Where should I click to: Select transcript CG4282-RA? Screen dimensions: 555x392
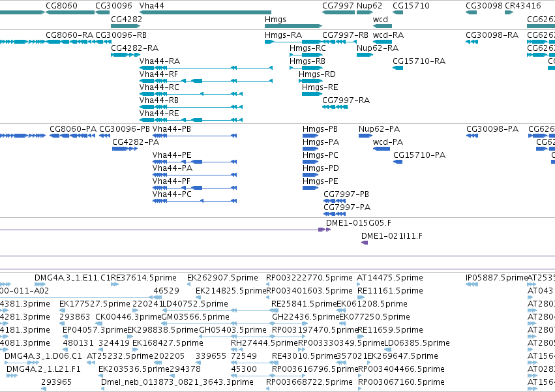[x=135, y=48]
